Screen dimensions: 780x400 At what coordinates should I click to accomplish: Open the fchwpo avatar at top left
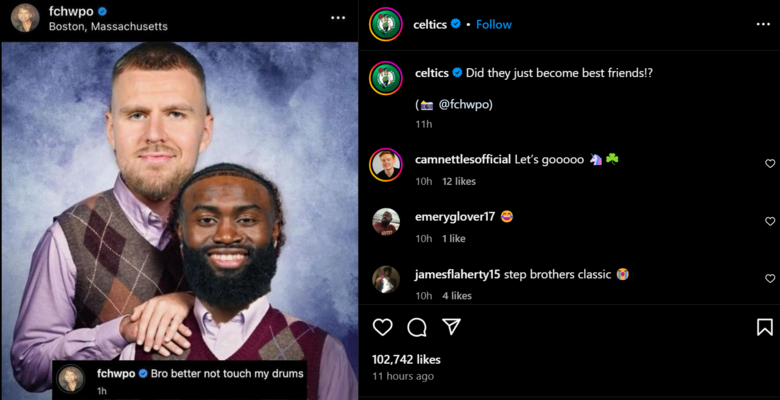pos(26,18)
